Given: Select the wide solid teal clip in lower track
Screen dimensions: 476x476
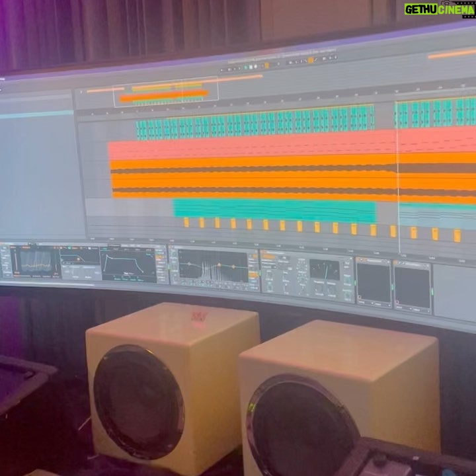Looking at the screenshot, I should point(274,211).
